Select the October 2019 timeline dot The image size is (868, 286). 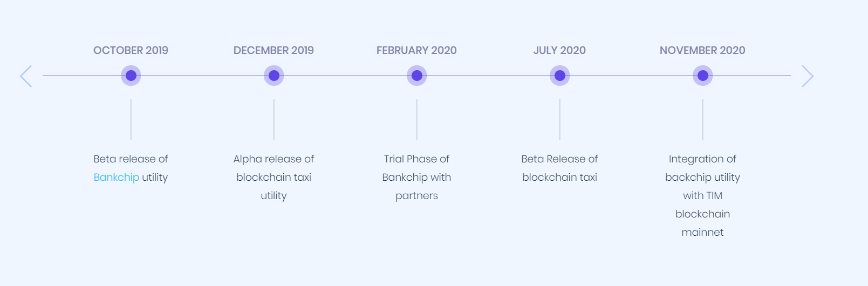click(x=131, y=76)
